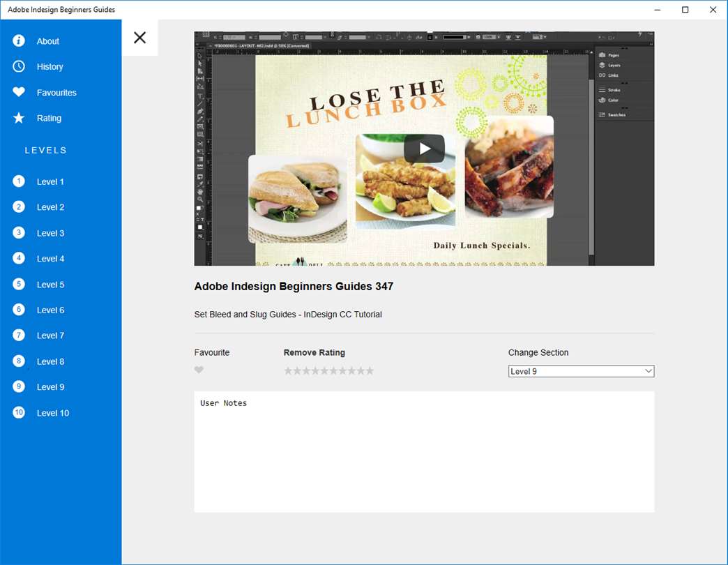Click the Level 5 number badge

19,284
